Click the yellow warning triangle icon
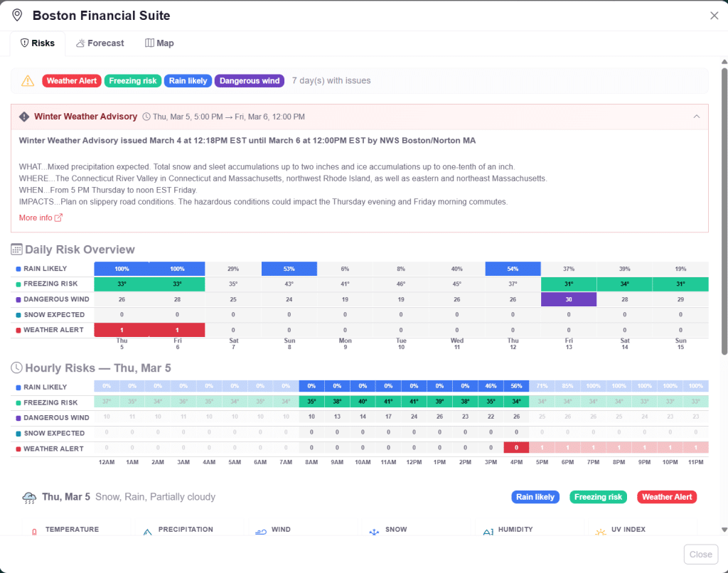This screenshot has width=728, height=573. (28, 81)
